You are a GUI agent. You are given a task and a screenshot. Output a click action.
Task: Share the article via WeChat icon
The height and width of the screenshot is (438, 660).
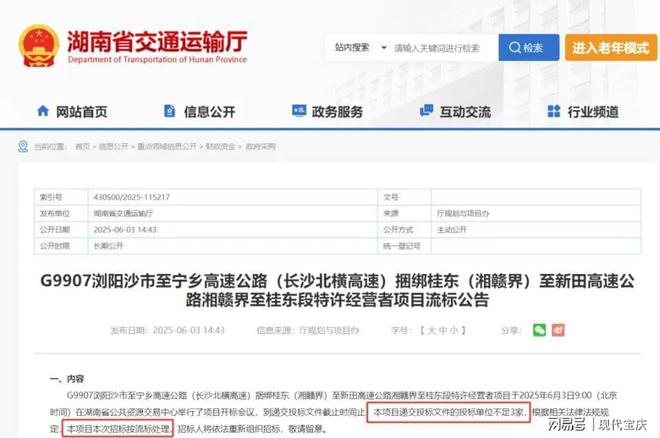540,329
